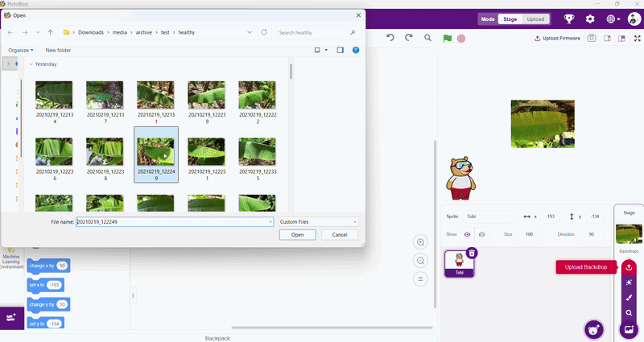
Task: Open the settings gear icon
Action: click(x=590, y=19)
